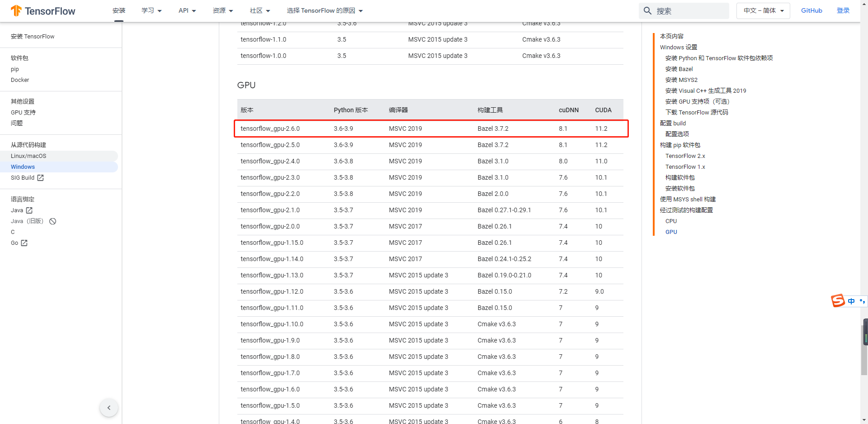
Task: Expand the 学习 dropdown menu
Action: click(151, 10)
